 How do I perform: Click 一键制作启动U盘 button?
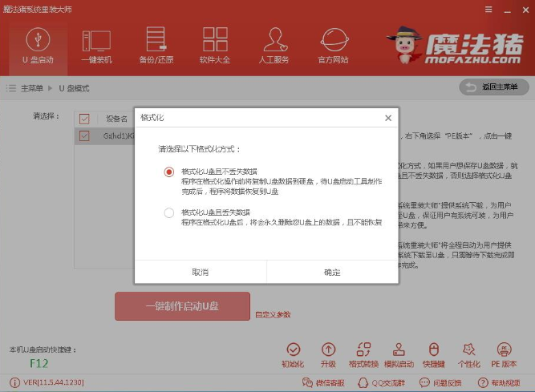[x=183, y=306]
